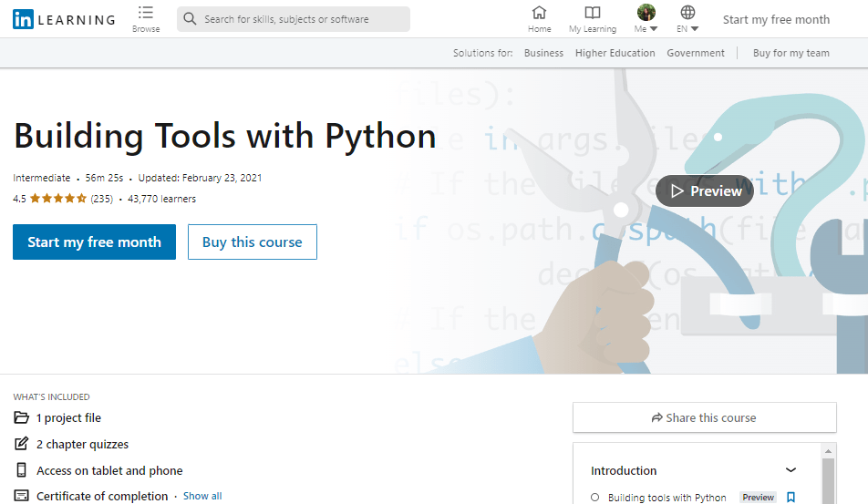Viewport: 868px width, 504px height.
Task: Click the '(235)' ratings count
Action: [x=102, y=199]
